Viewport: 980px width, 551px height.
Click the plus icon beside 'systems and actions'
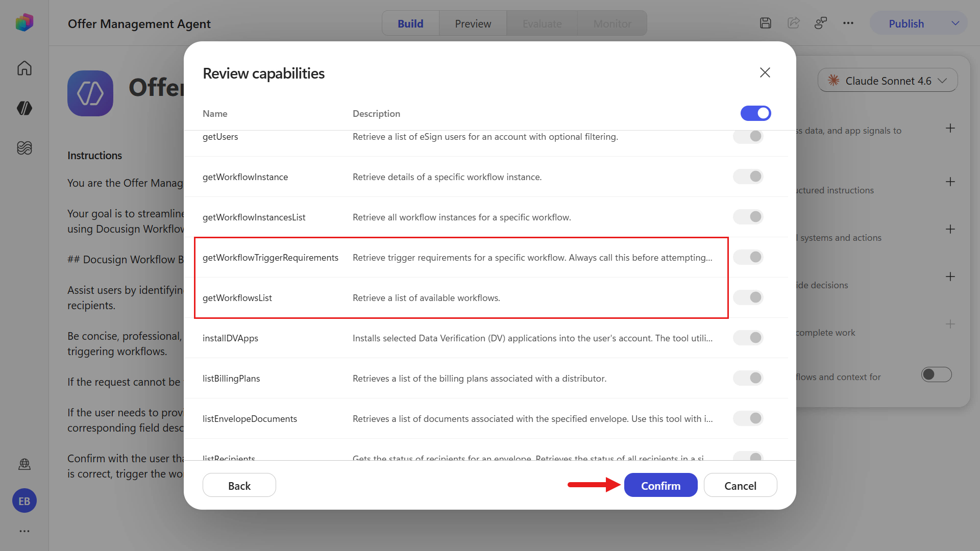(x=950, y=229)
